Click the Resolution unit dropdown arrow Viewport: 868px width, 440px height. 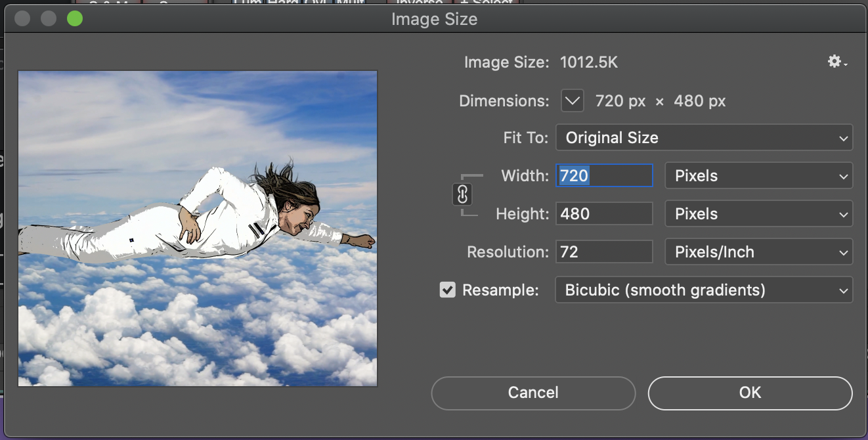point(845,252)
